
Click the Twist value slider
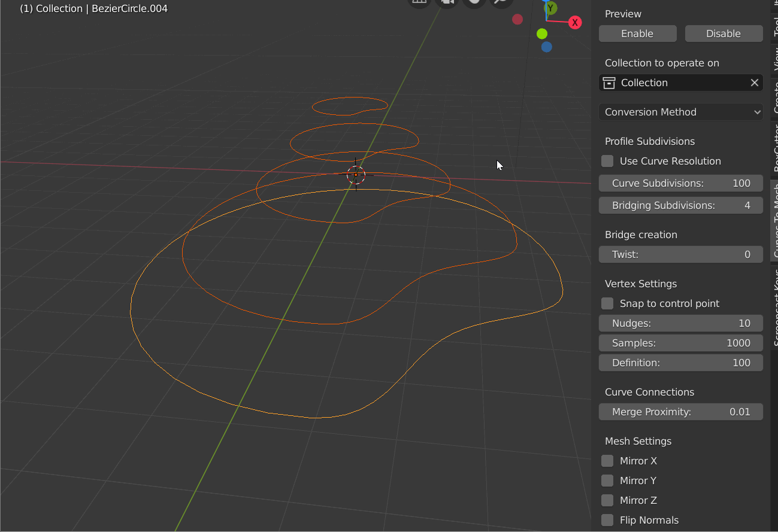pyautogui.click(x=680, y=254)
